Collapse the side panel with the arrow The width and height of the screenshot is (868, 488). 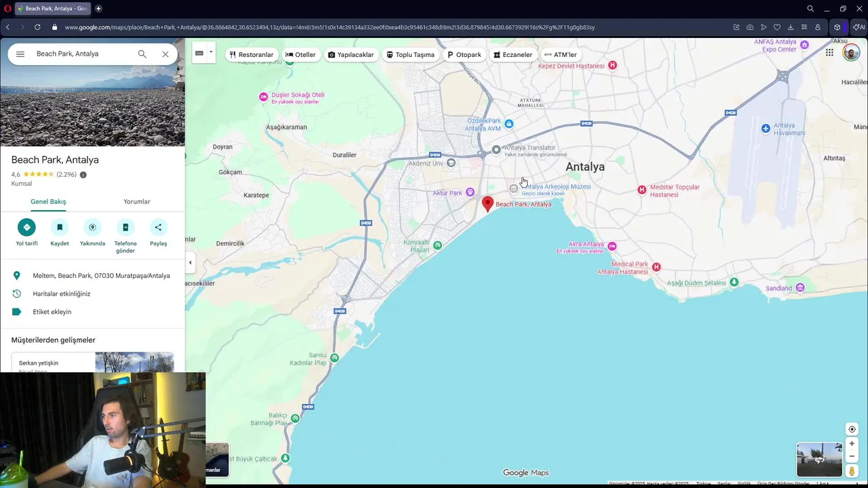click(x=190, y=262)
